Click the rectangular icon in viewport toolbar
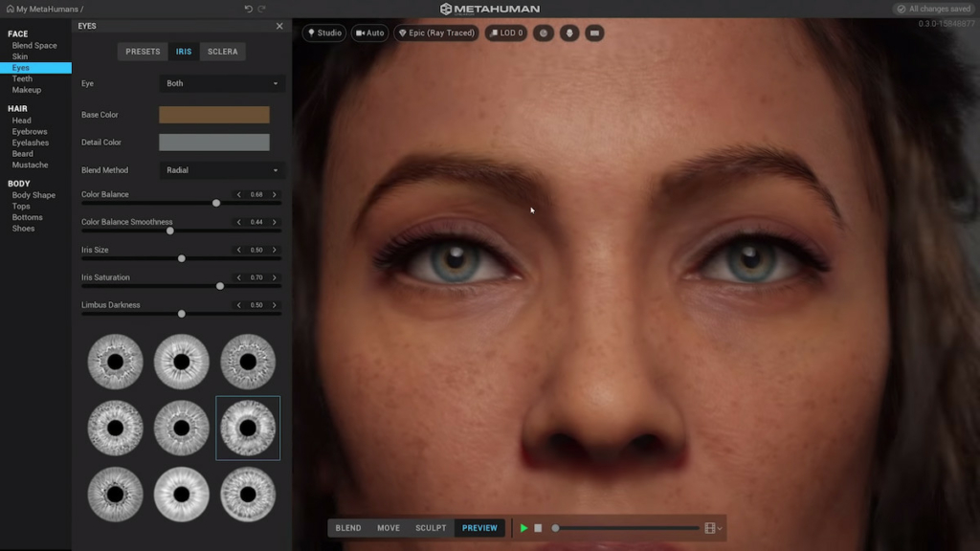The width and height of the screenshot is (980, 551). coord(594,33)
